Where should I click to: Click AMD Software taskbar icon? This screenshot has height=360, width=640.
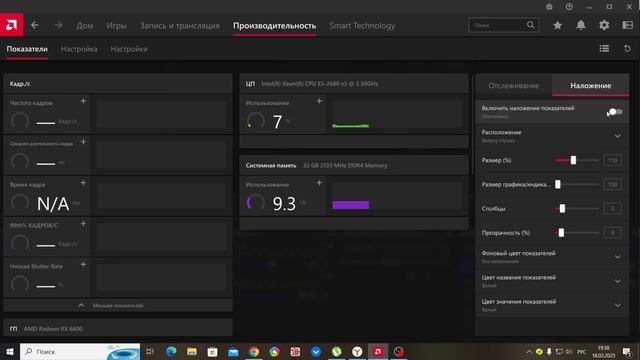(378, 351)
